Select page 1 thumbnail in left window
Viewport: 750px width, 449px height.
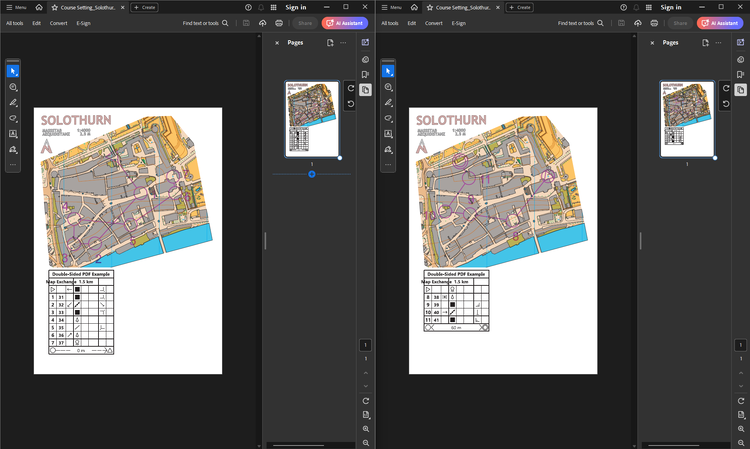(312, 119)
